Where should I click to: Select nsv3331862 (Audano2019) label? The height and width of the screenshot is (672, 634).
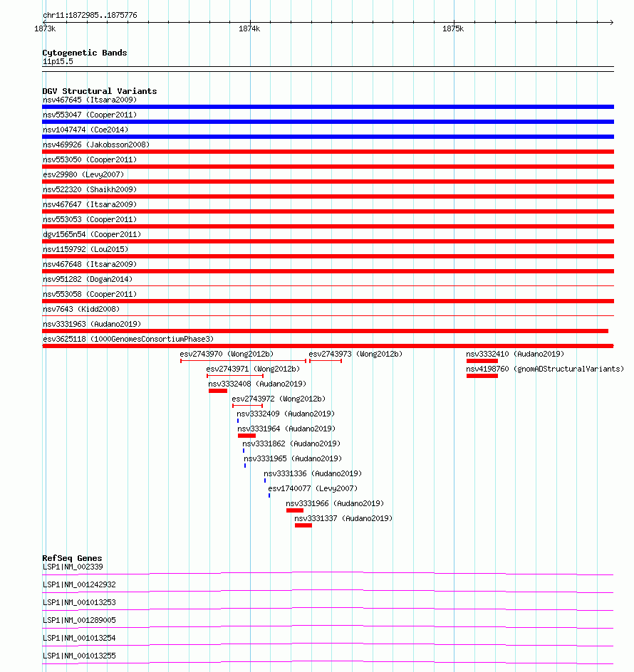pos(291,444)
